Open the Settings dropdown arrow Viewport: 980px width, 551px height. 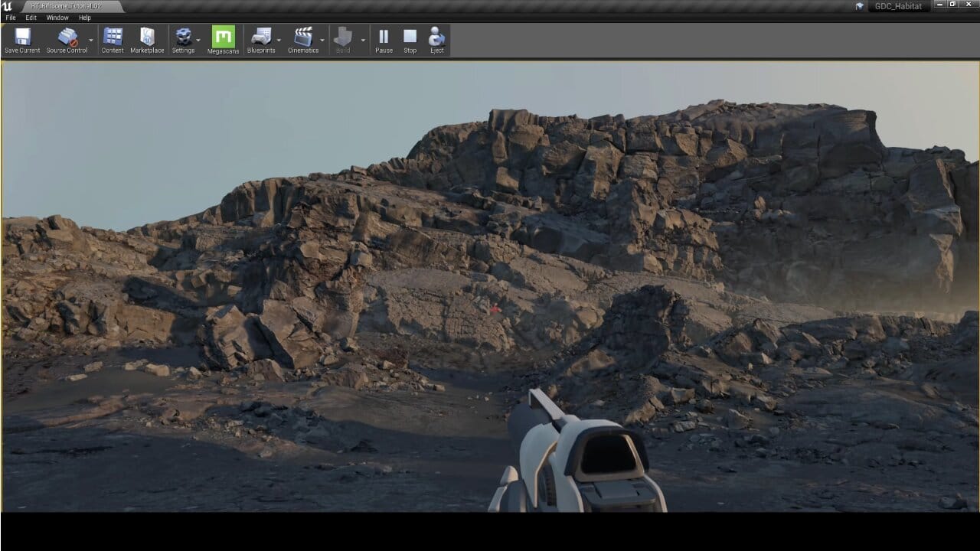click(198, 40)
